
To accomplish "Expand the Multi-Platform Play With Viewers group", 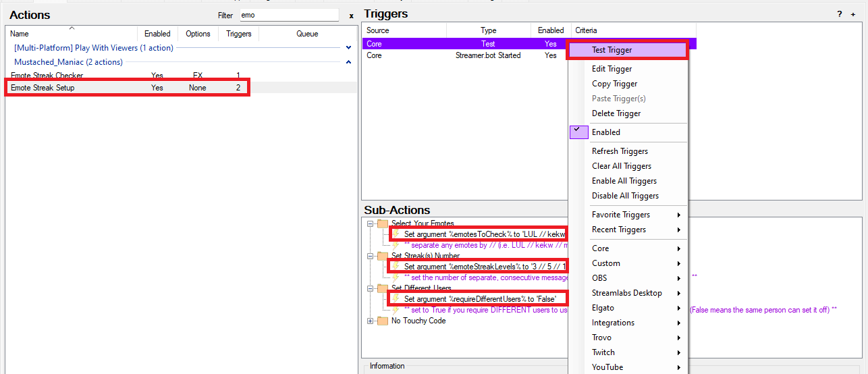I will coord(348,48).
